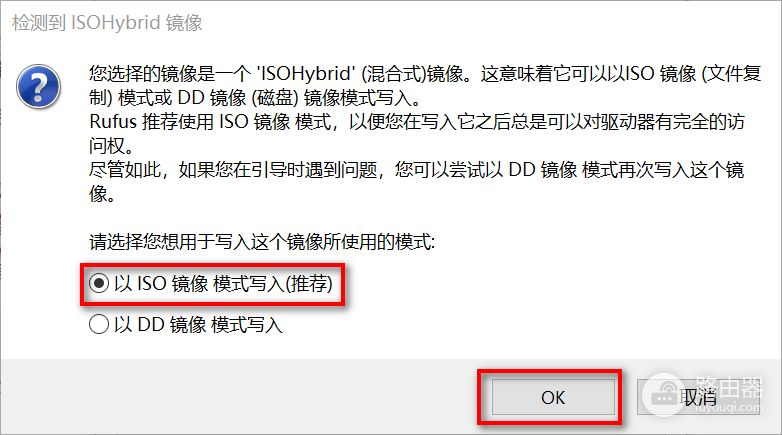782x435 pixels.
Task: Select the DD 镜像 模式写入 radio button
Action: click(99, 324)
